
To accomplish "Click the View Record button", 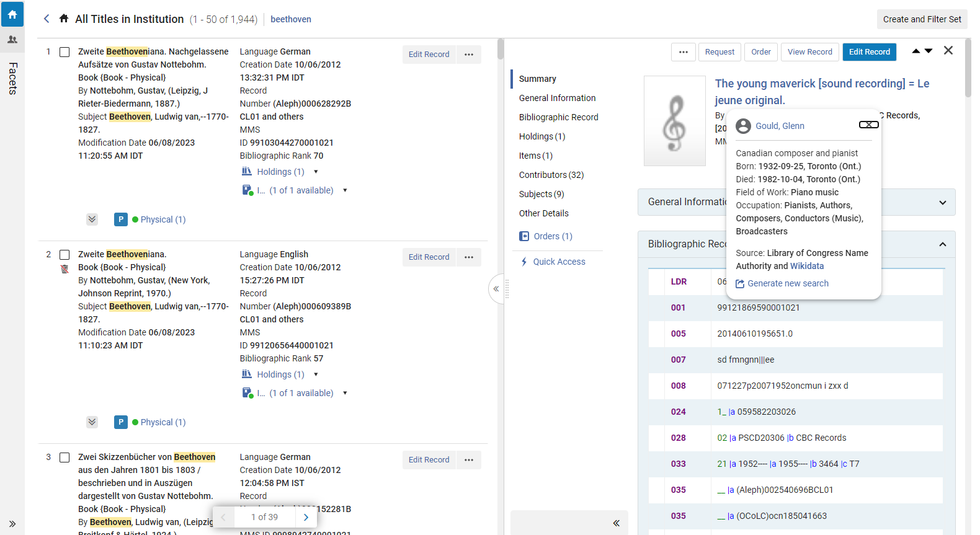I will (x=810, y=52).
